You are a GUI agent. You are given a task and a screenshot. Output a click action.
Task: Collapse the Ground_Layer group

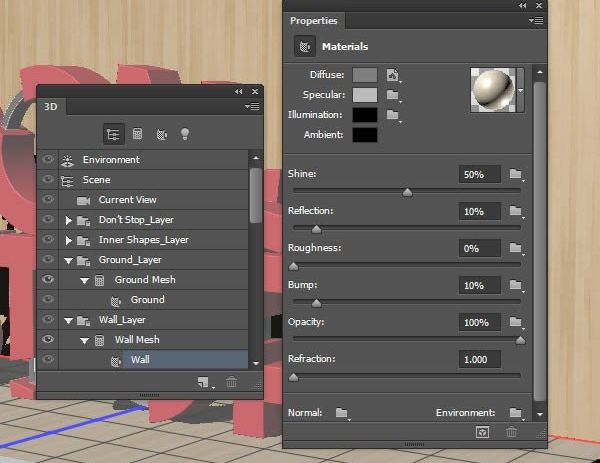point(68,261)
